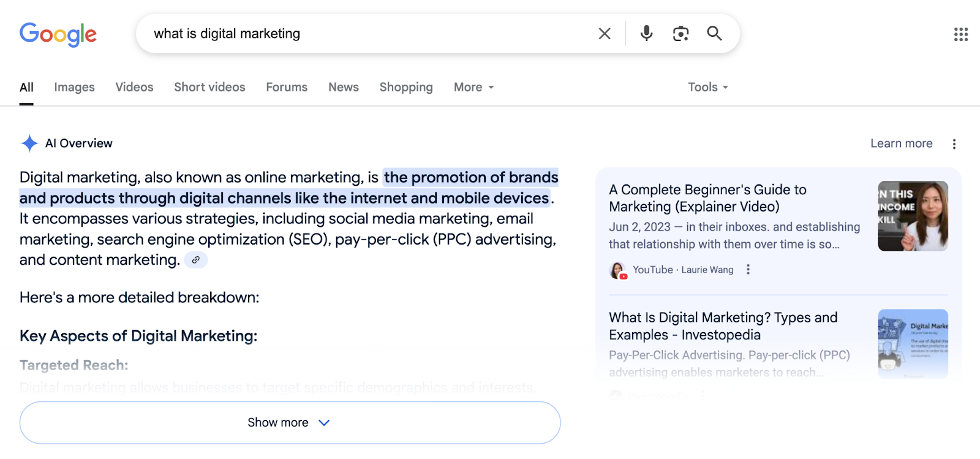
Task: Open the Investopedia digital marketing article
Action: coord(723,326)
